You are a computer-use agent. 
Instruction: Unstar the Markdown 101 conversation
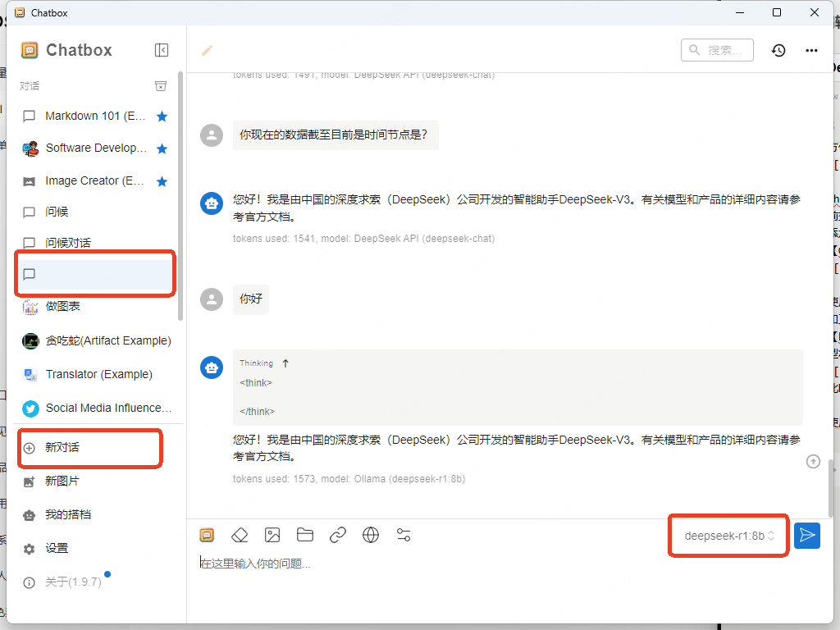point(162,116)
